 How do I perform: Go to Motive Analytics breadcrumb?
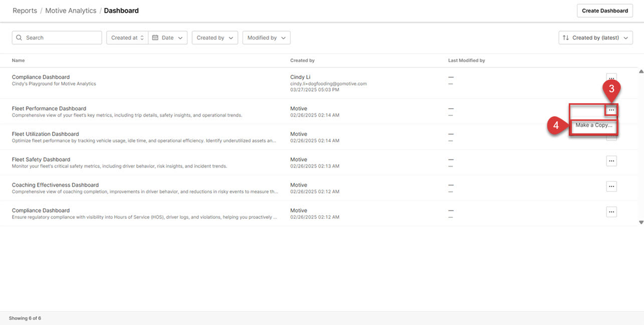71,11
